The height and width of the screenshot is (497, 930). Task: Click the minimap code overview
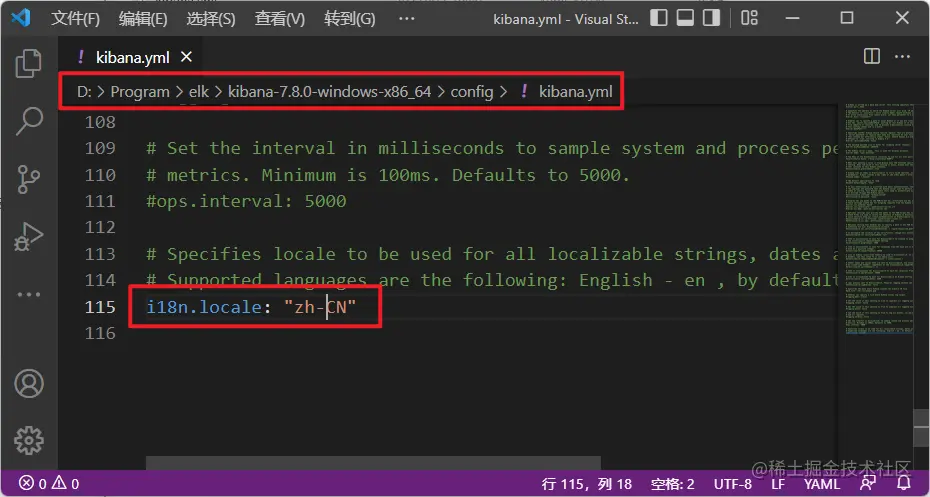(879, 219)
